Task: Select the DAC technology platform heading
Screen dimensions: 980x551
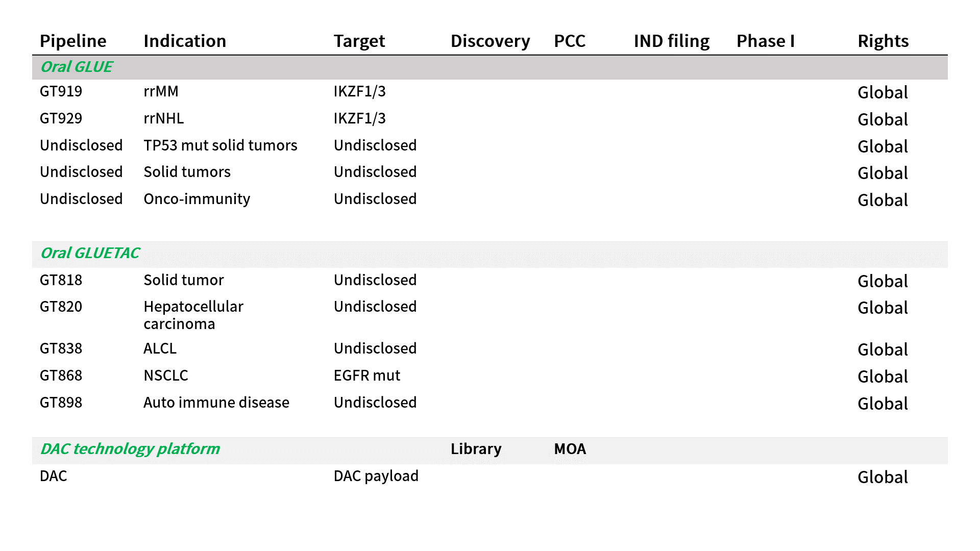Action: coord(130,449)
